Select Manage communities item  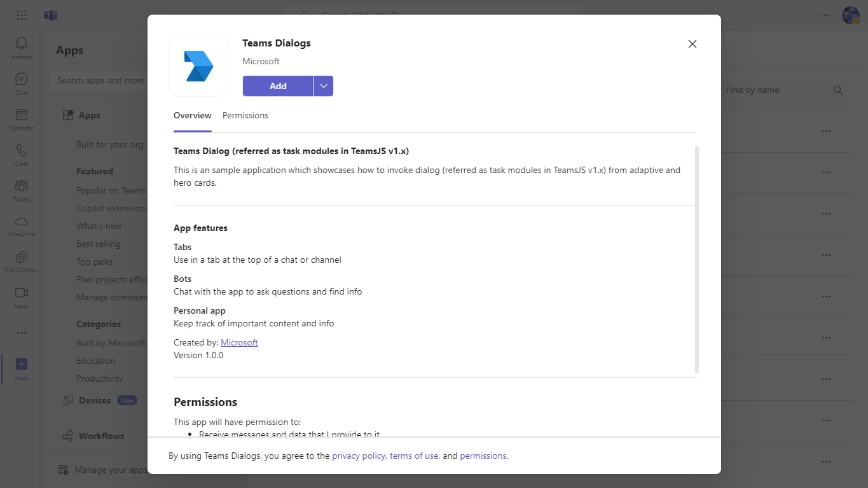coord(112,297)
